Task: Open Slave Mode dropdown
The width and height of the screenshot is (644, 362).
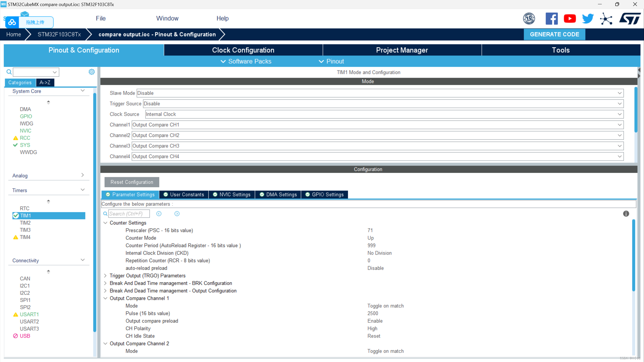Action: [x=380, y=93]
